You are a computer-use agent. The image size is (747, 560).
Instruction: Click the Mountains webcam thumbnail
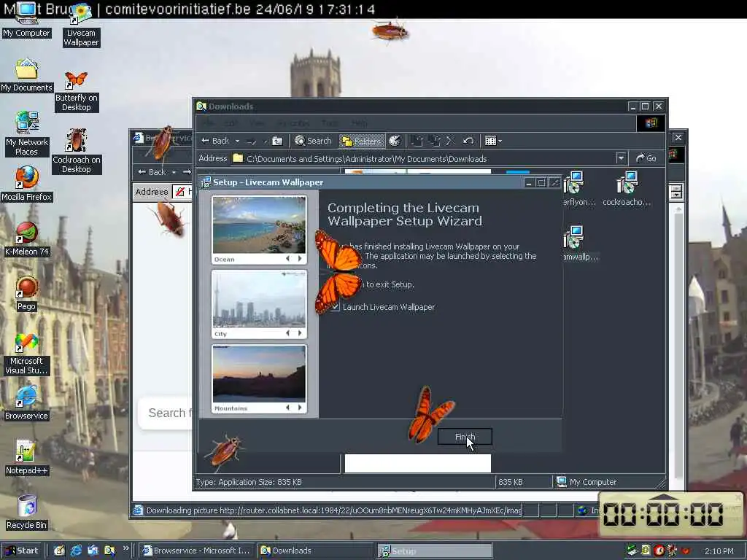click(259, 374)
